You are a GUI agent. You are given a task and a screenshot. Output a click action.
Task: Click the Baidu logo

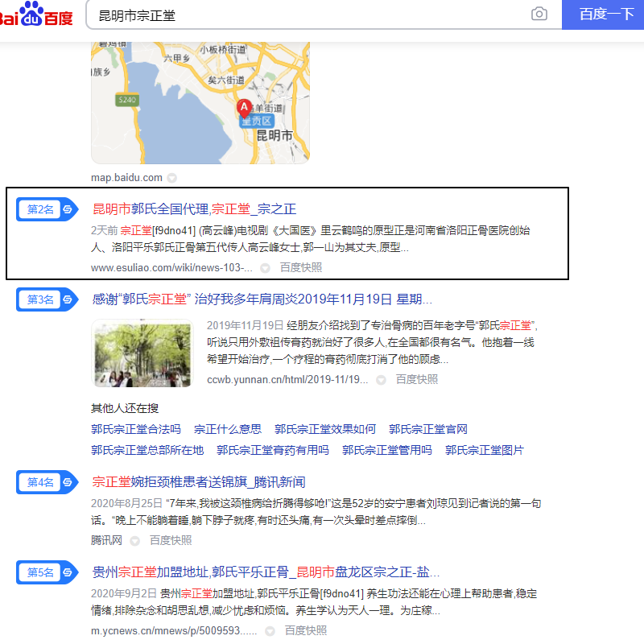coord(36,14)
